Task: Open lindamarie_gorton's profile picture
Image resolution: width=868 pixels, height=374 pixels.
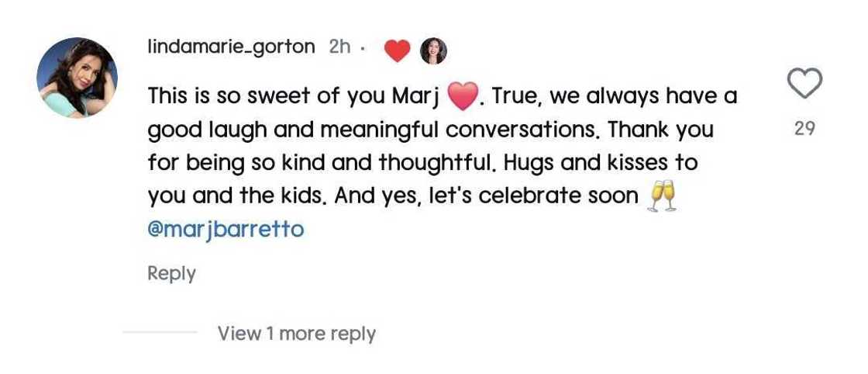Action: [77, 78]
